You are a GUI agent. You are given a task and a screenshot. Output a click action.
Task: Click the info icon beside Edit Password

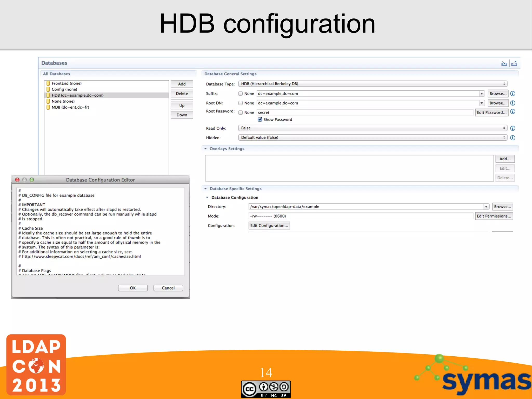click(513, 112)
